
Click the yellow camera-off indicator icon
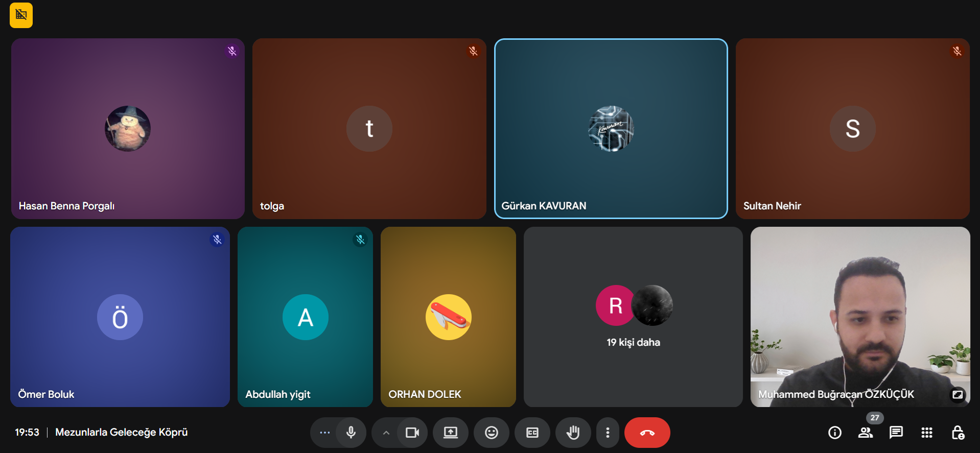[x=21, y=15]
